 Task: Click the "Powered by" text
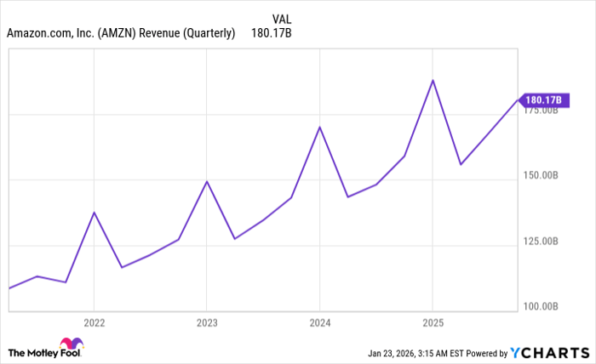click(x=487, y=354)
